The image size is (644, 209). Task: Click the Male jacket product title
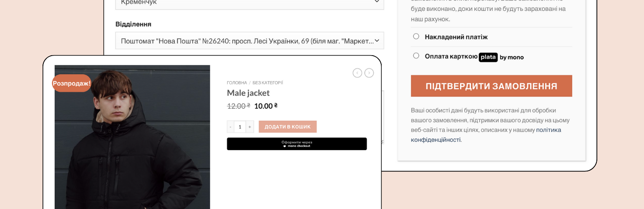(x=248, y=93)
